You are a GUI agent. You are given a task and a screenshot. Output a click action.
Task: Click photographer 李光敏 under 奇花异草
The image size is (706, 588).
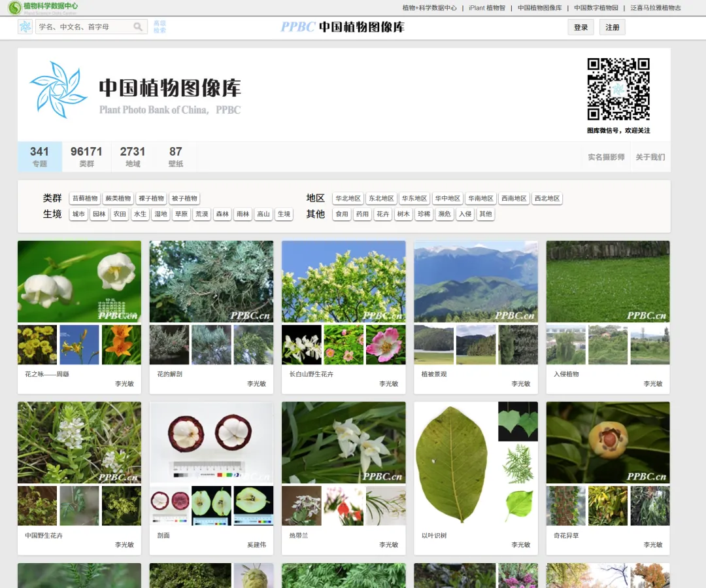pos(653,545)
